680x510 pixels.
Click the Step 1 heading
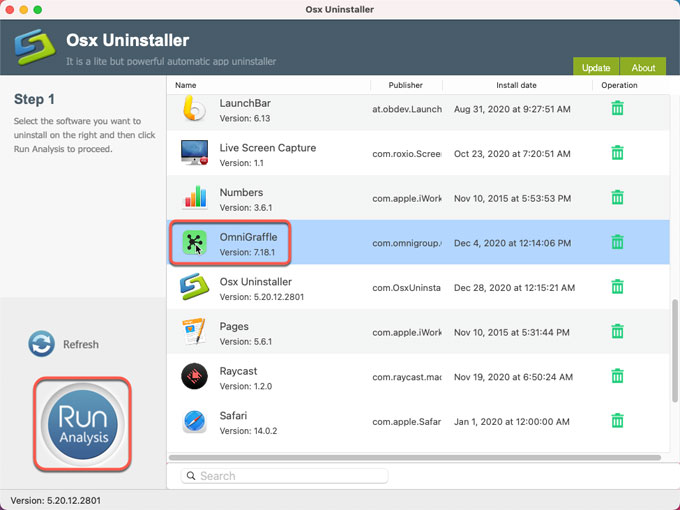pos(34,99)
